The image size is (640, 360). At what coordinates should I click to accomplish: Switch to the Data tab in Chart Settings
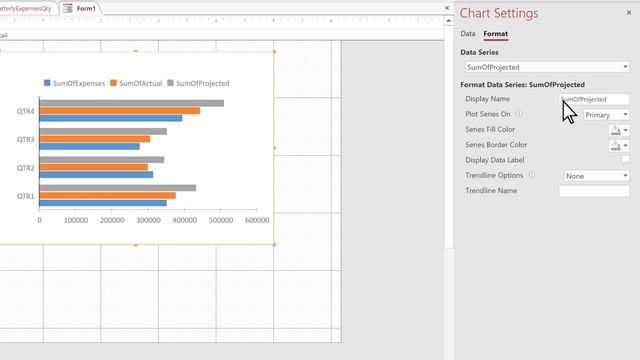click(x=468, y=34)
